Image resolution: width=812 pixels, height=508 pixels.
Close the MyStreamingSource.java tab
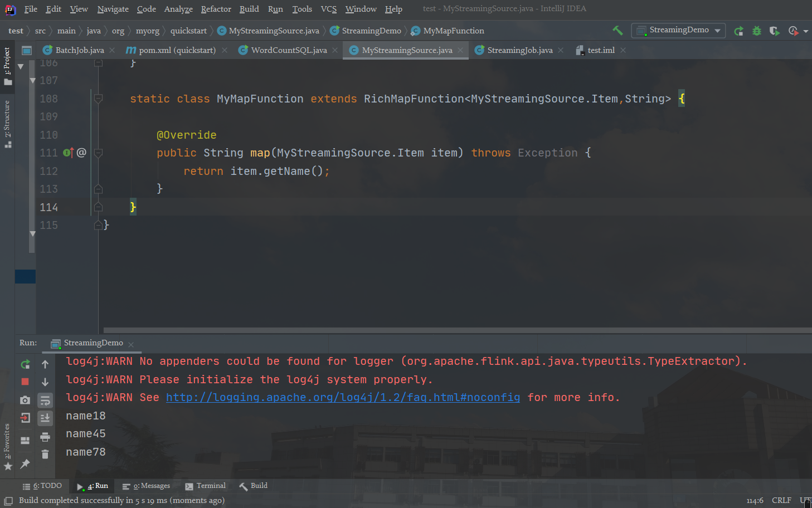point(460,50)
